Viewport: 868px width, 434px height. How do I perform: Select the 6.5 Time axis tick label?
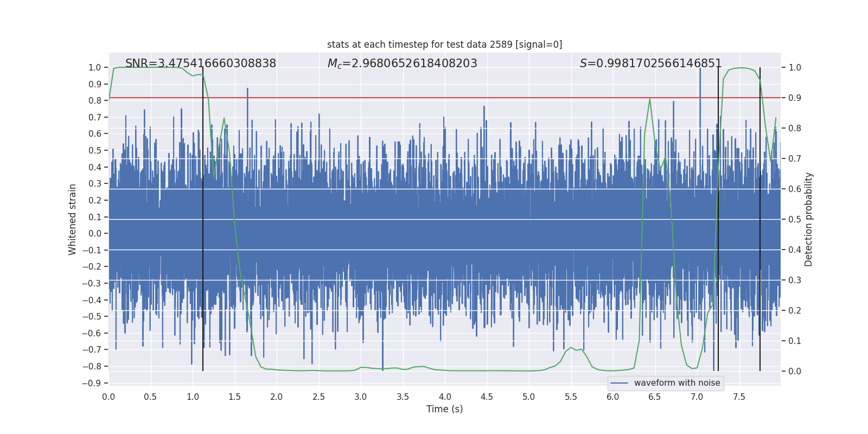[x=655, y=397]
